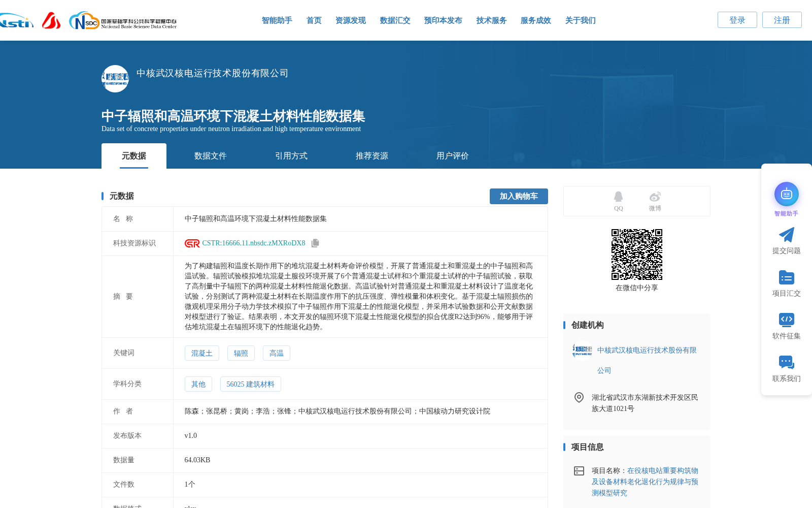The height and width of the screenshot is (508, 812).
Task: Click the data size value 64.03KB
Action: (197, 460)
